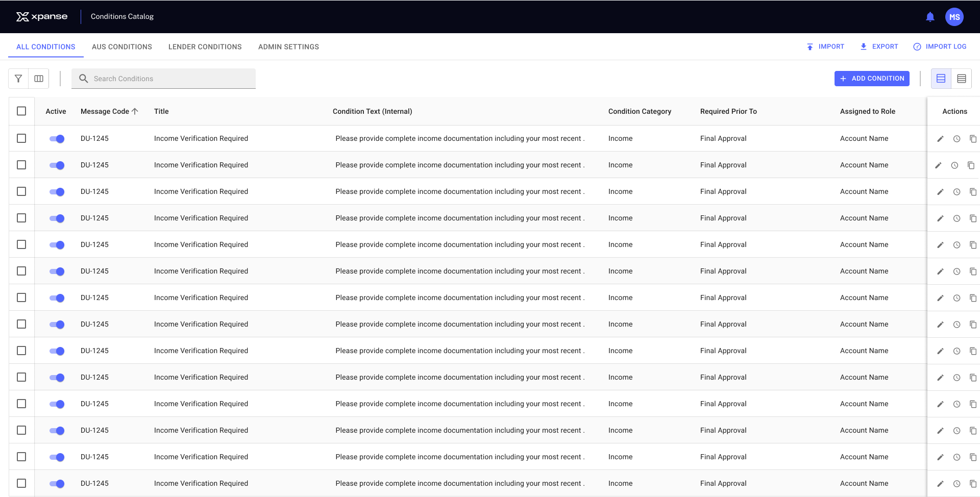Screen dimensions: 980x497
Task: Open the Import Log
Action: [x=940, y=46]
